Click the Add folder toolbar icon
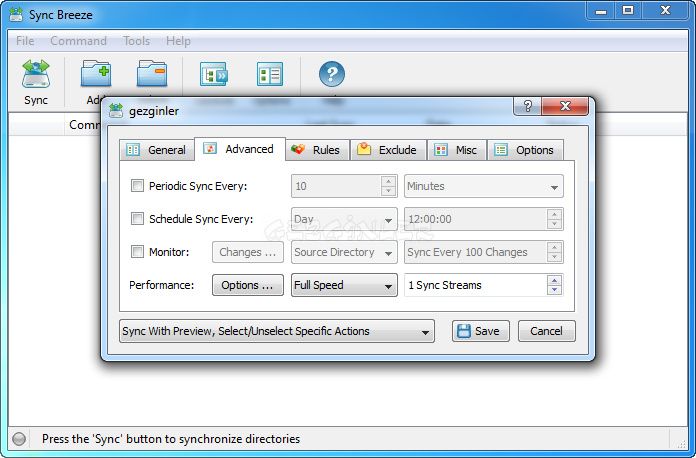Viewport: 696px width, 458px height. (x=96, y=74)
